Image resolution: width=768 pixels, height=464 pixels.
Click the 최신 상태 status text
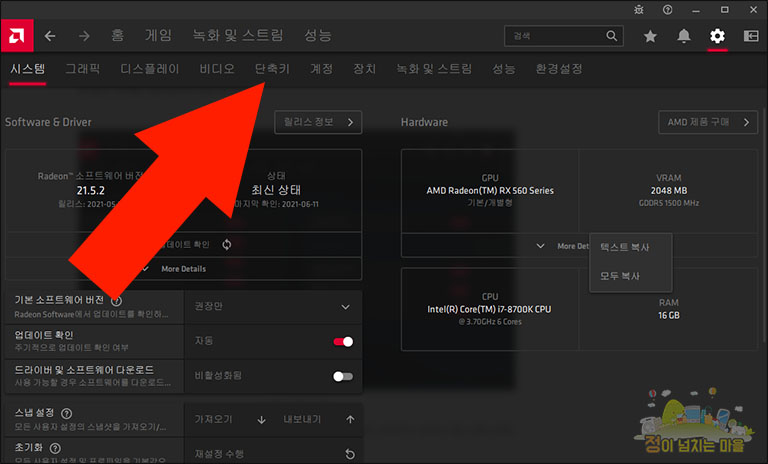point(276,190)
